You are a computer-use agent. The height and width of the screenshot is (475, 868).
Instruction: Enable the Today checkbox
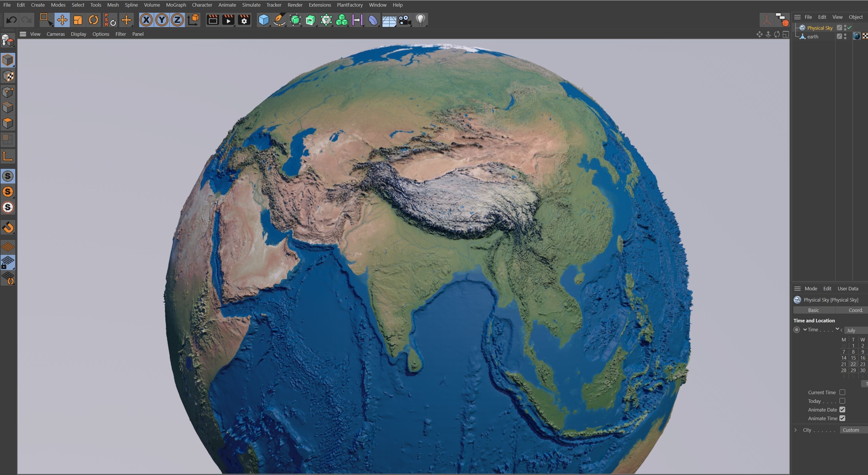click(842, 401)
